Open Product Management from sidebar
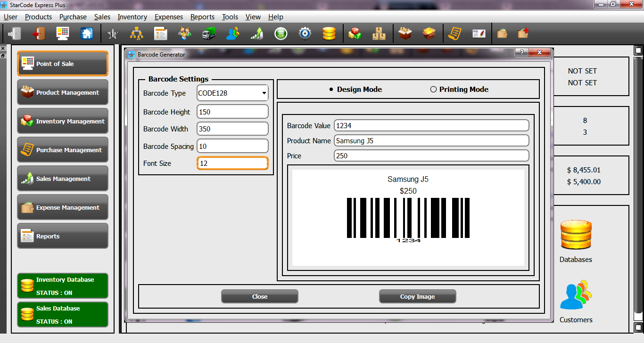 (63, 92)
